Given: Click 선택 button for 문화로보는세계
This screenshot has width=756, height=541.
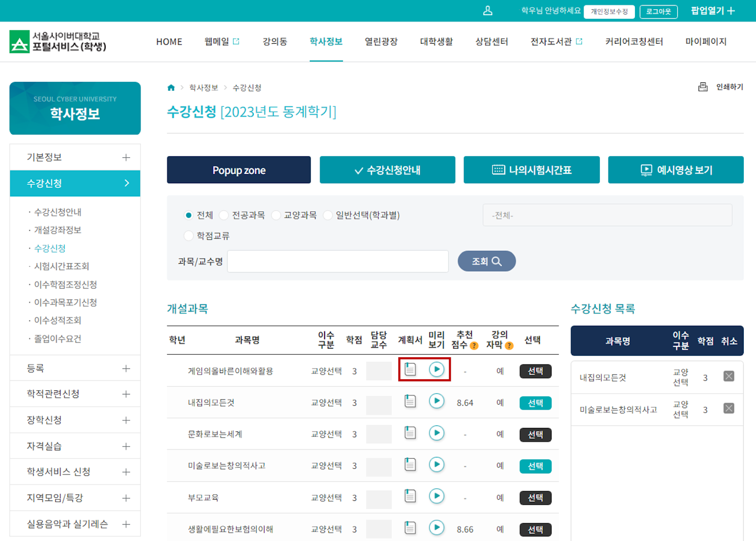Looking at the screenshot, I should point(535,434).
